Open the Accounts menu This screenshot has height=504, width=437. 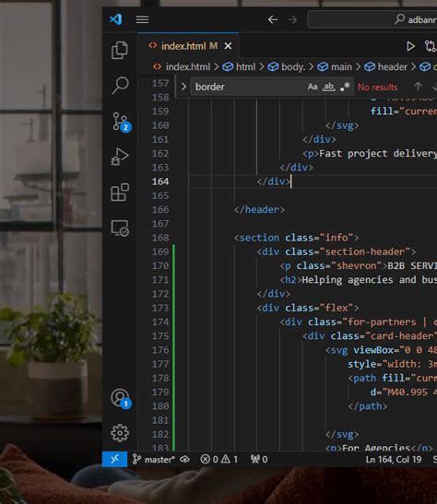121,399
